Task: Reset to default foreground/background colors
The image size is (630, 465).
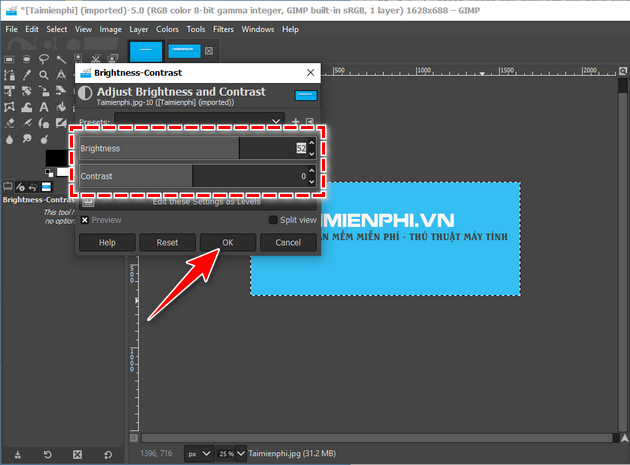Action: click(49, 173)
